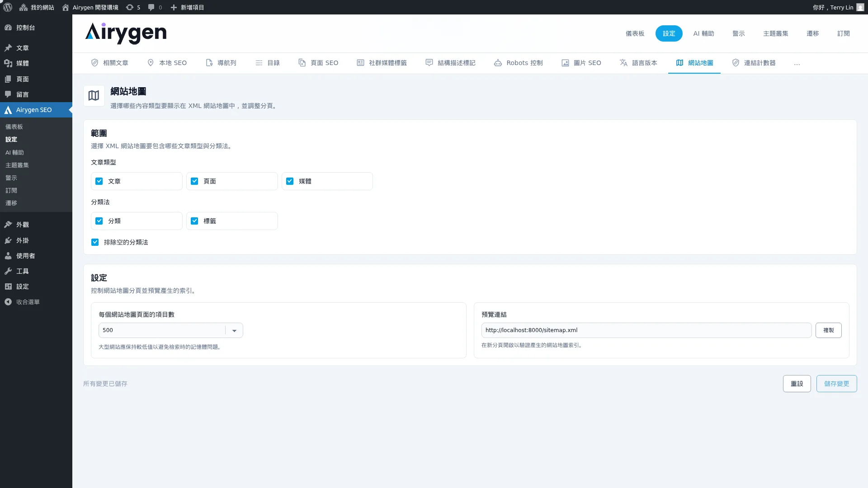Toggle the 標籤 taxonomy checkbox
The height and width of the screenshot is (488, 868).
194,221
